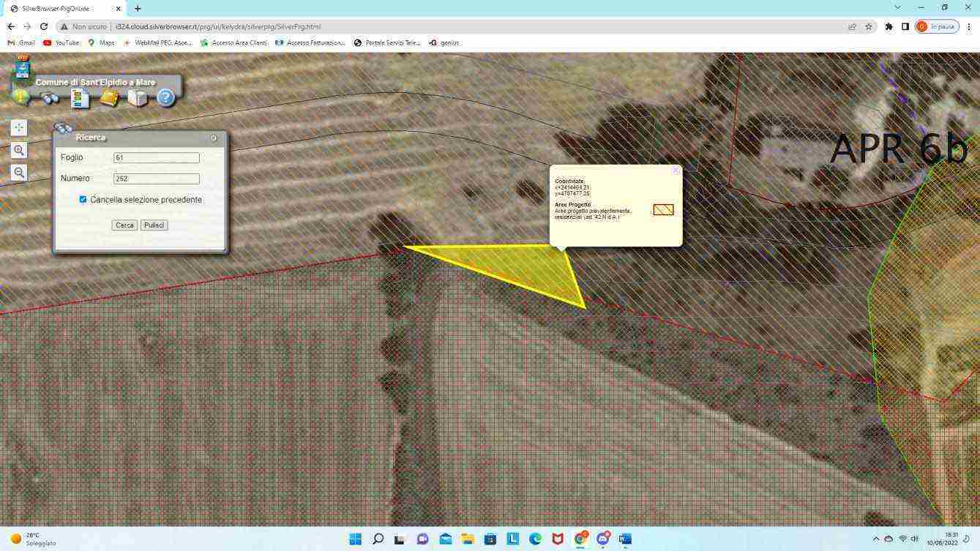This screenshot has height=551, width=980.
Task: Zoom in with the magnifier plus button
Action: pyautogui.click(x=19, y=150)
